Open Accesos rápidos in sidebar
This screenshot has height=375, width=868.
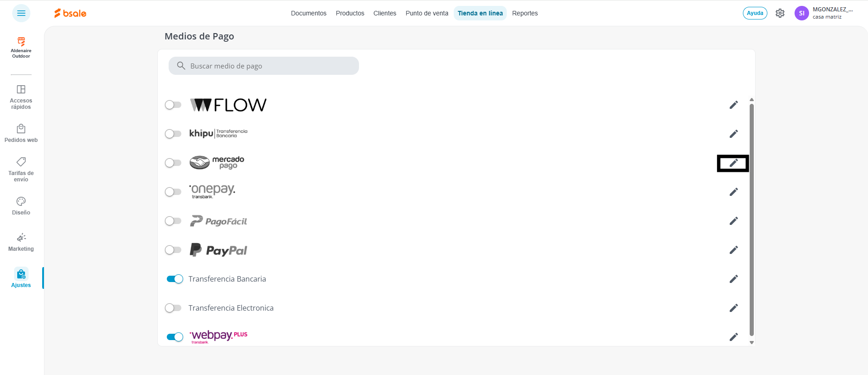21,97
